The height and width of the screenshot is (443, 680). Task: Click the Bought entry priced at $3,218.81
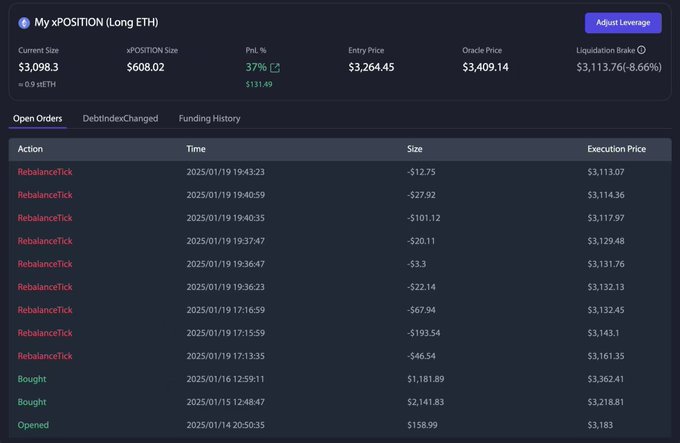click(32, 402)
